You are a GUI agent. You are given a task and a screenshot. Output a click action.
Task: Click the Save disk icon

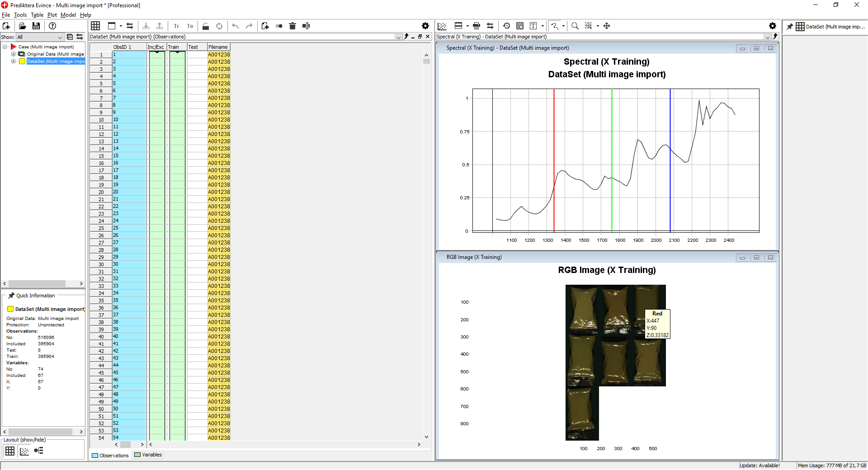coord(36,26)
